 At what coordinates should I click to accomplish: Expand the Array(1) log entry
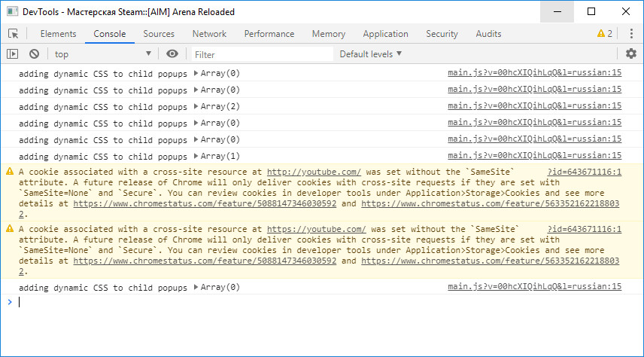pyautogui.click(x=197, y=156)
